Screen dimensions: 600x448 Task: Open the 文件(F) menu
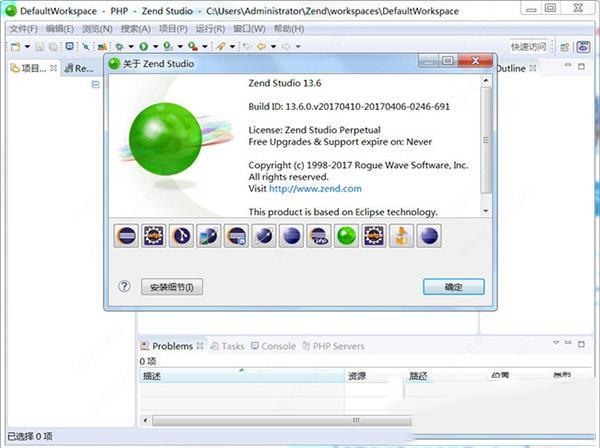coord(23,29)
